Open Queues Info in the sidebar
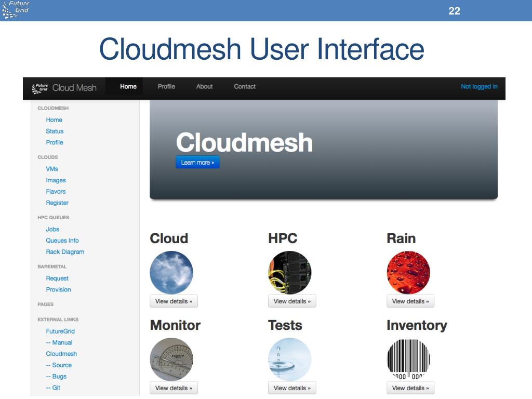 62,241
